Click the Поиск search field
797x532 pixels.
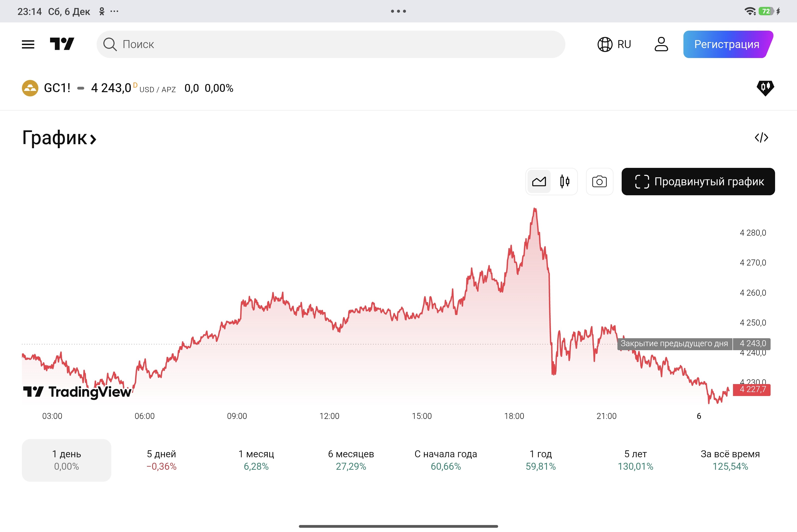click(x=331, y=44)
